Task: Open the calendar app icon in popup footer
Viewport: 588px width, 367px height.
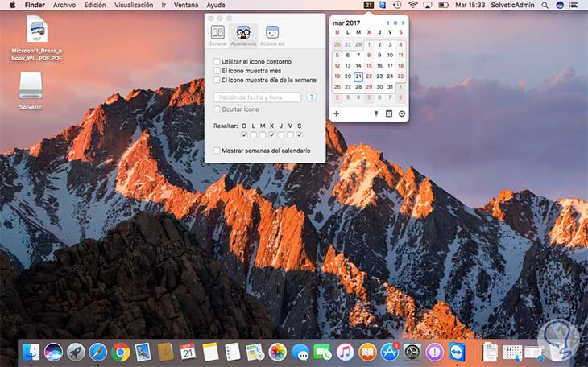Action: tap(389, 114)
